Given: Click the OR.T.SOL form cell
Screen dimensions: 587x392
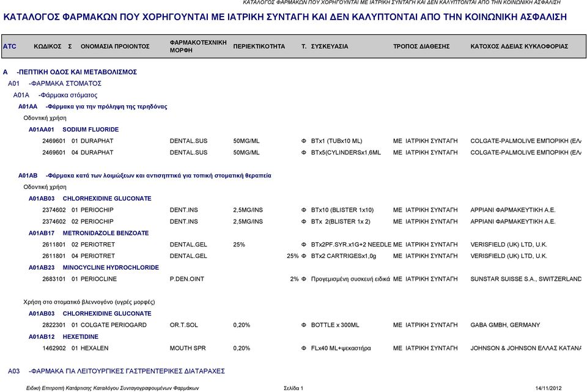Looking at the screenshot, I should tap(184, 325).
